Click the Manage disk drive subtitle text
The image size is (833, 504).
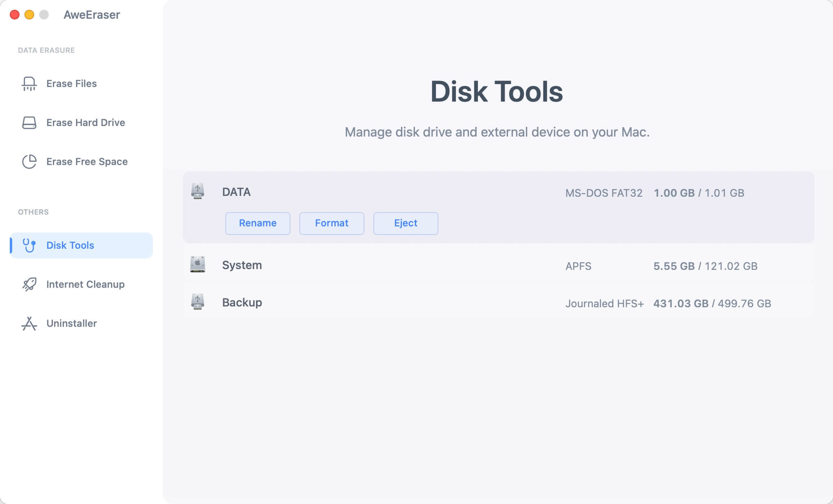(497, 132)
